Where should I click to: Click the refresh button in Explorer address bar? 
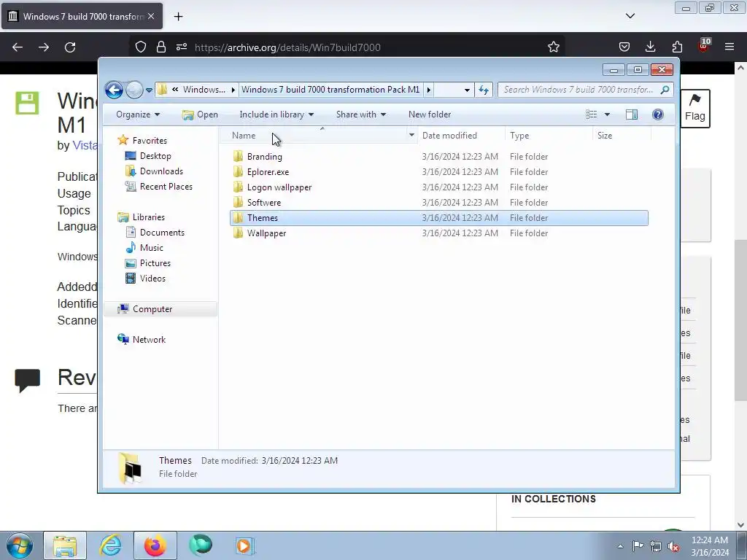pyautogui.click(x=484, y=90)
